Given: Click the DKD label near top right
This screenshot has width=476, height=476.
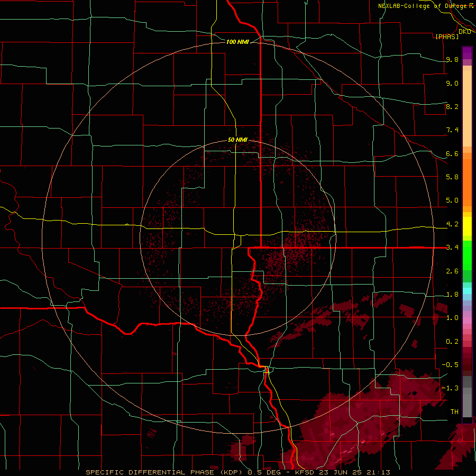Looking at the screenshot, I should point(465,32).
